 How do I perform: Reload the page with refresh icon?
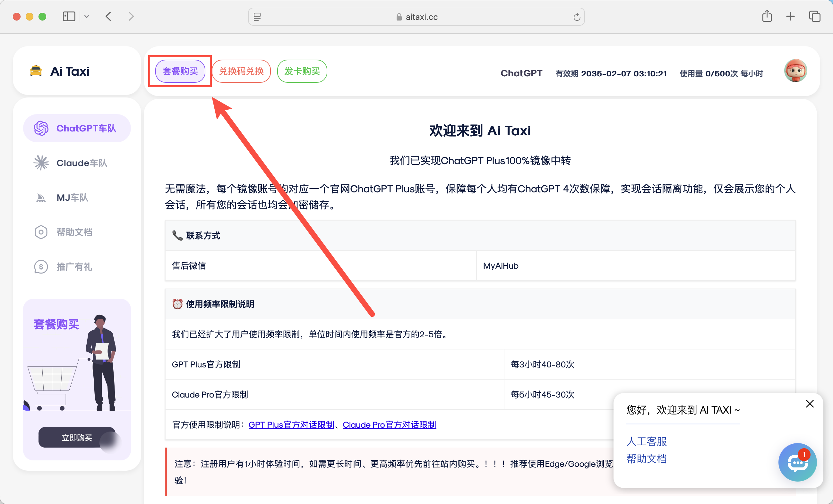[577, 17]
